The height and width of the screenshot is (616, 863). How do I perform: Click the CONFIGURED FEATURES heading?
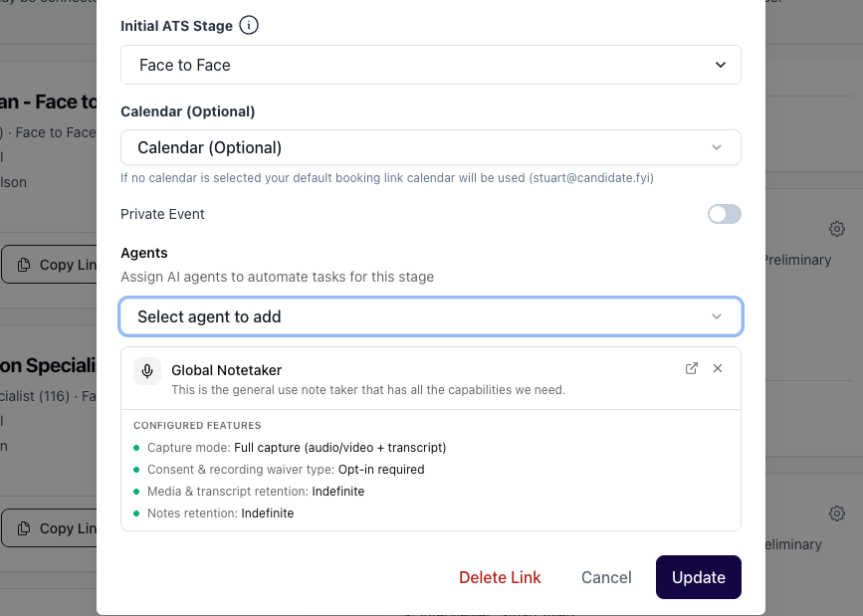point(197,426)
